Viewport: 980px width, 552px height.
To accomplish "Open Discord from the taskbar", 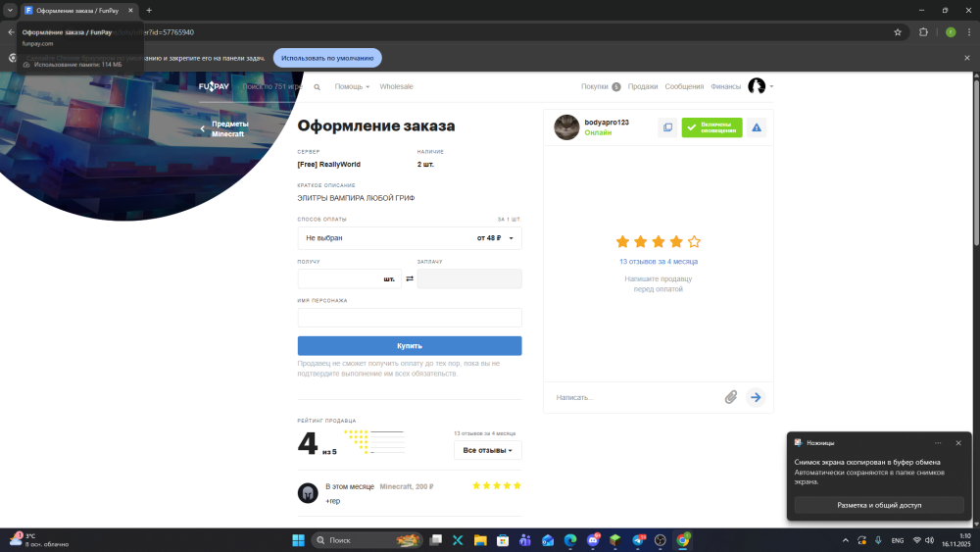I will click(593, 540).
